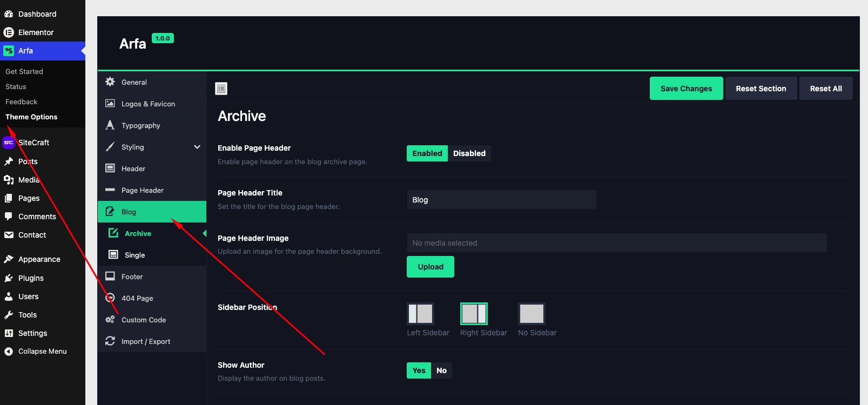Click the Plugins plug icon

(9, 278)
